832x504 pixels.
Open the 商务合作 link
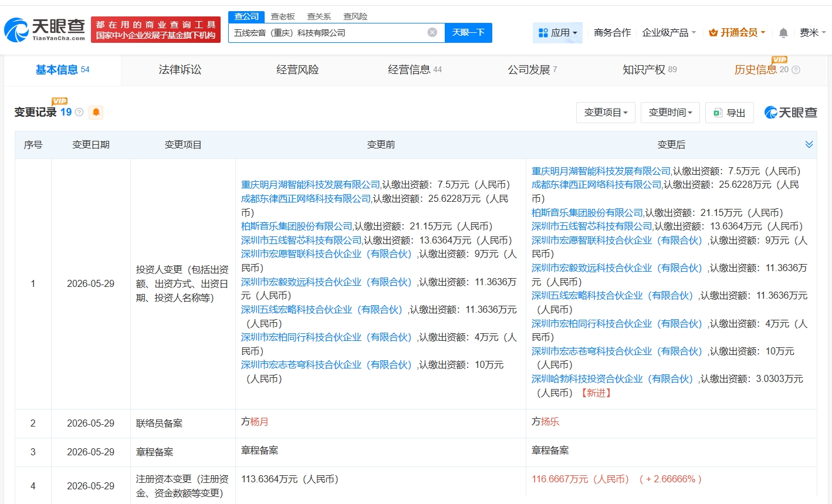612,33
